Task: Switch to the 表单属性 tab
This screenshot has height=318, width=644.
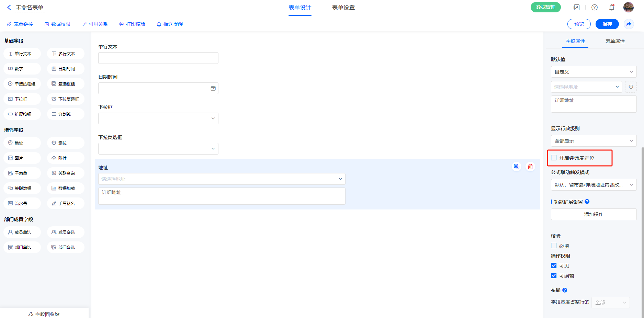Action: [615, 41]
